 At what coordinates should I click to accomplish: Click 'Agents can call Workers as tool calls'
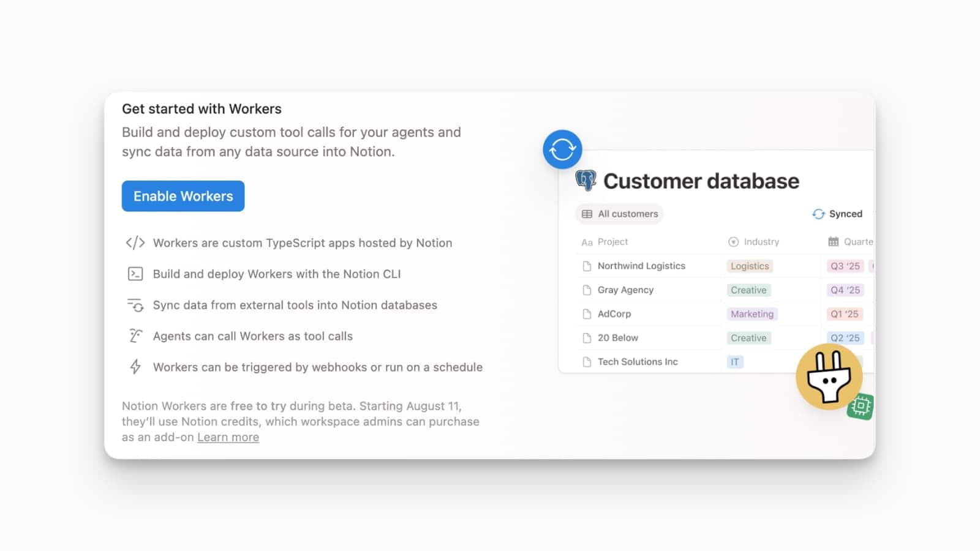coord(253,336)
